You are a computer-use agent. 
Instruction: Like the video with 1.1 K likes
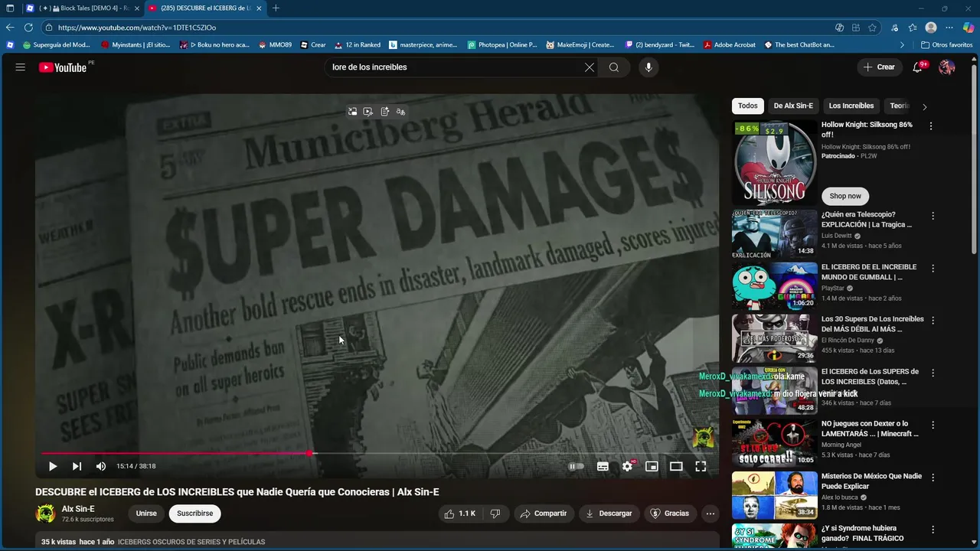click(460, 514)
